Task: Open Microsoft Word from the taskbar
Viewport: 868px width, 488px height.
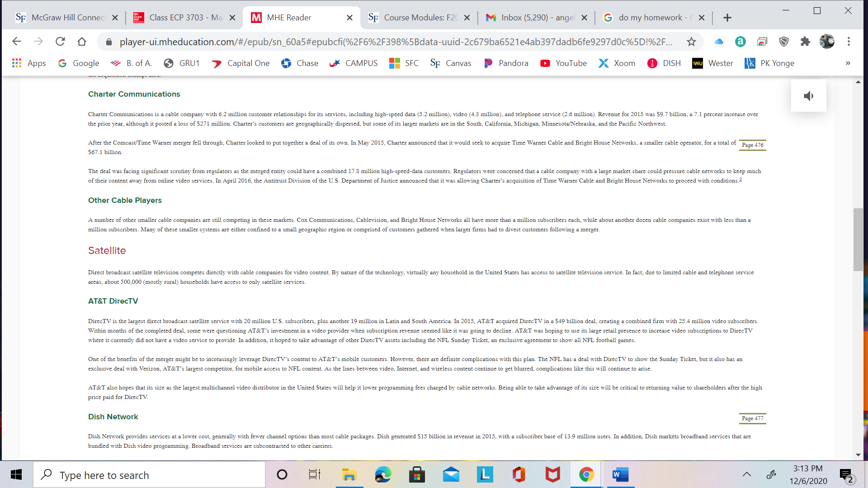Action: [x=620, y=474]
